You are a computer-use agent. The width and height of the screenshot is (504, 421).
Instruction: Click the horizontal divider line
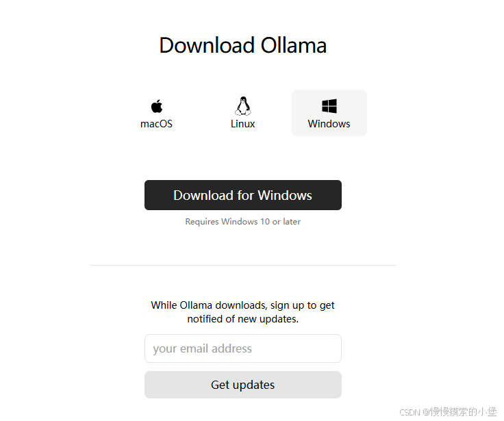coord(243,265)
